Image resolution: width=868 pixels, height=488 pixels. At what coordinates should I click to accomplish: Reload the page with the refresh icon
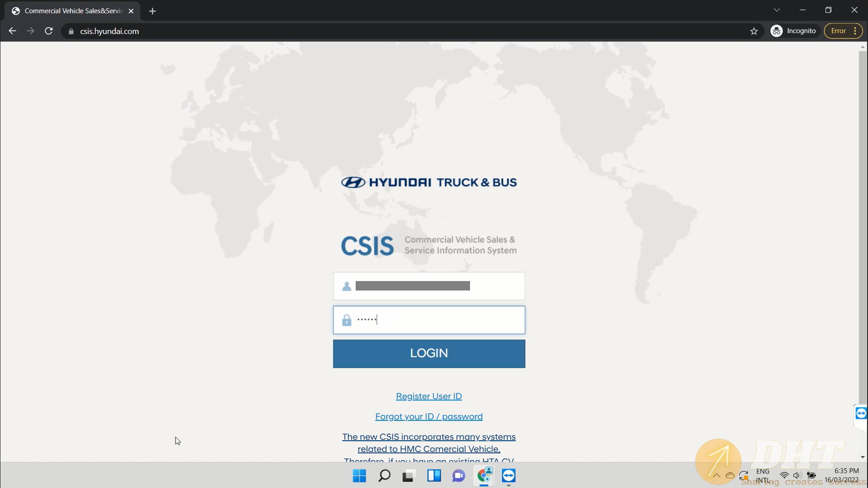[x=49, y=31]
